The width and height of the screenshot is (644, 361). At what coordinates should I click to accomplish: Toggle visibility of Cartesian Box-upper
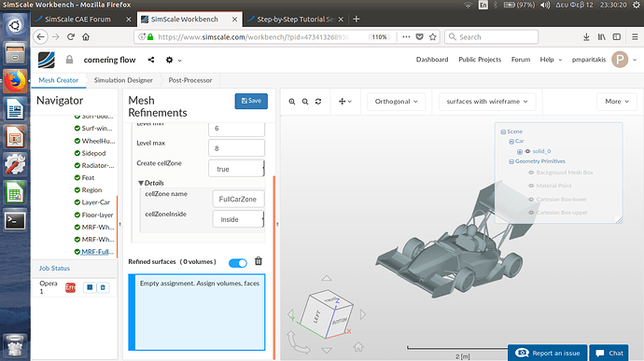[x=531, y=213]
